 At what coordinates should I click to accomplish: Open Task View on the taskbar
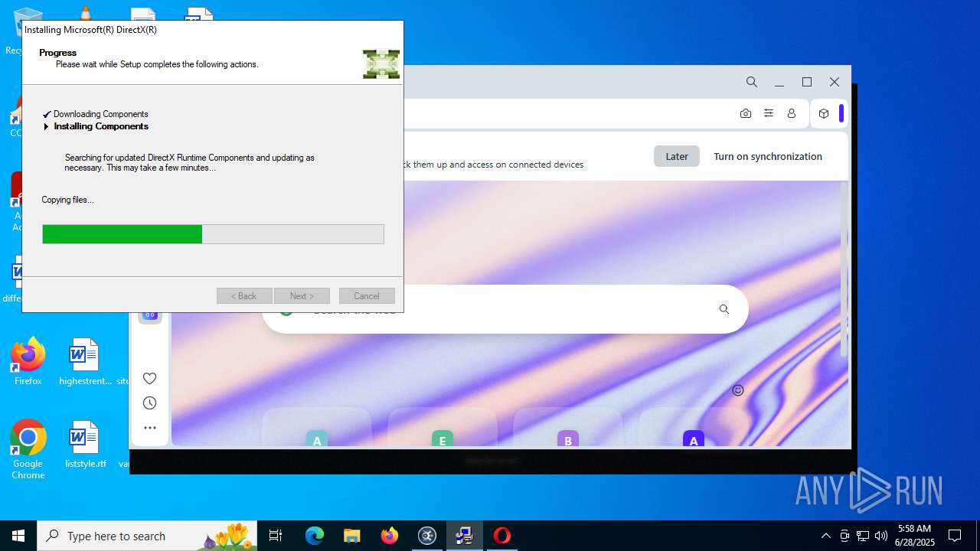click(x=276, y=536)
